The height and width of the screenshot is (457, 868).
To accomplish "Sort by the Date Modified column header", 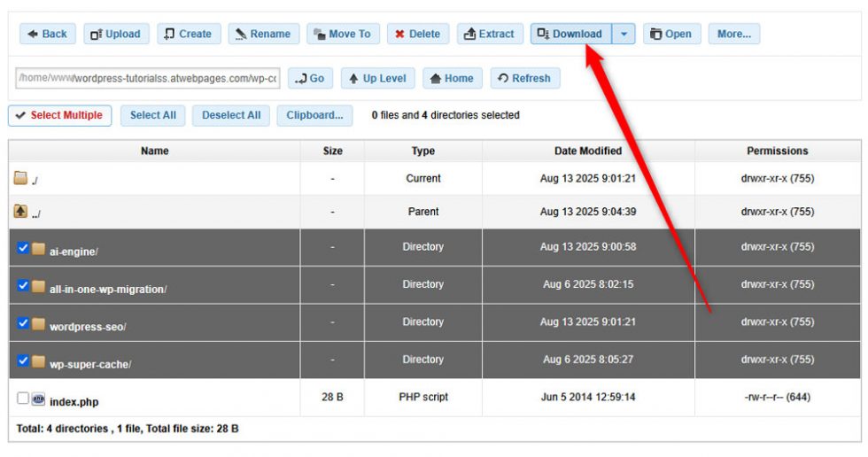I will coord(588,151).
